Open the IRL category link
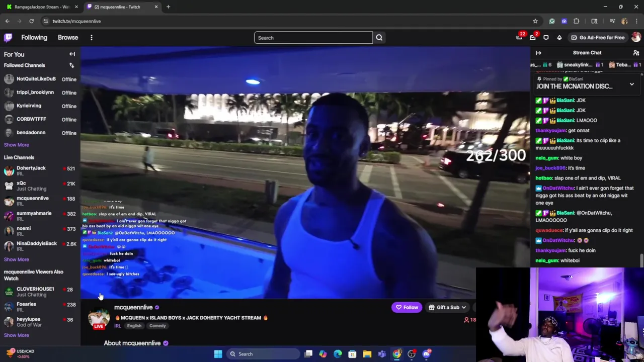 click(117, 326)
